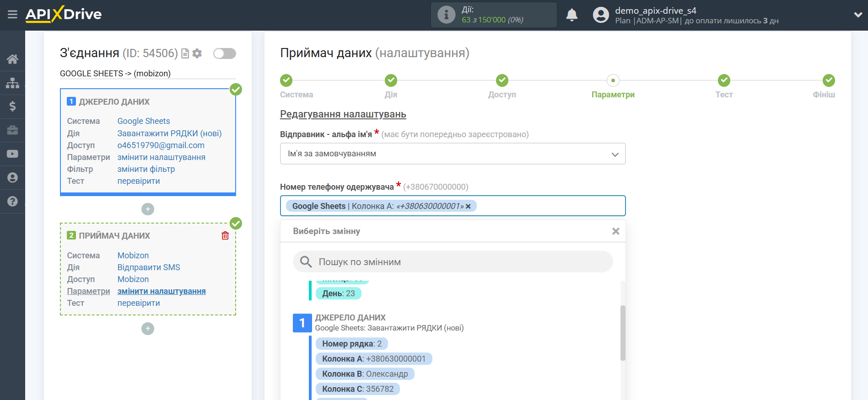Open the user profile sidebar icon
This screenshot has width=868, height=400.
(x=12, y=178)
